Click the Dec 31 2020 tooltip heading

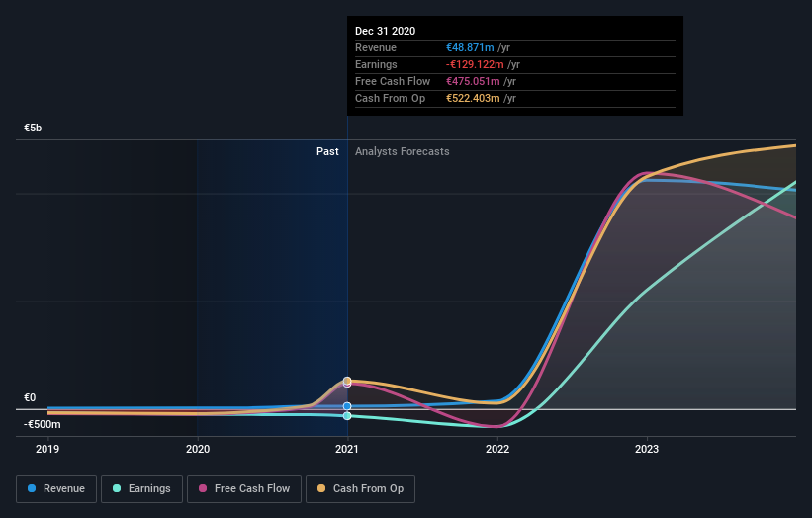(386, 31)
